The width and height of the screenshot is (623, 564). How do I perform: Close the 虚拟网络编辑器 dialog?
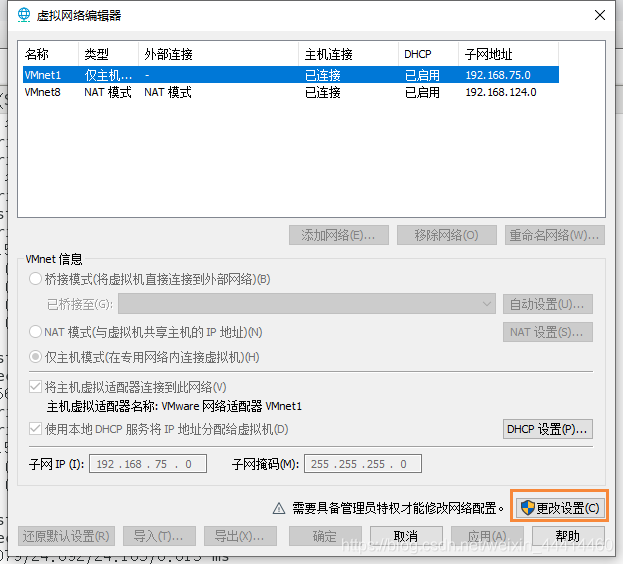point(600,15)
